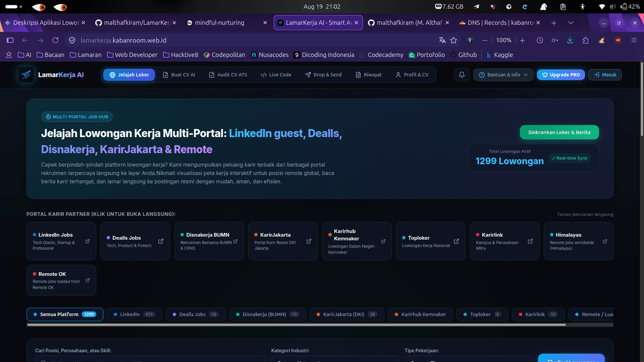644x362 pixels.
Task: Click the zoom out minus icon
Action: click(x=485, y=40)
